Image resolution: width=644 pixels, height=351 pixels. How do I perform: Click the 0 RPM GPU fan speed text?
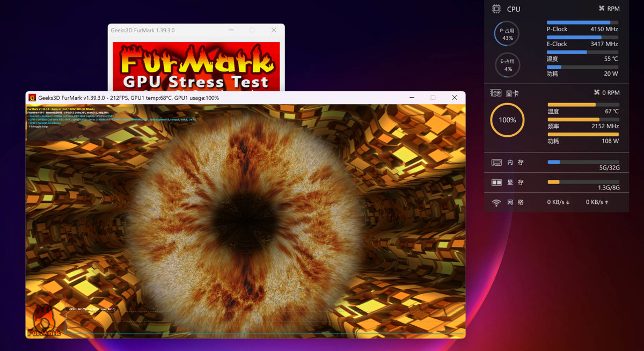pos(611,92)
